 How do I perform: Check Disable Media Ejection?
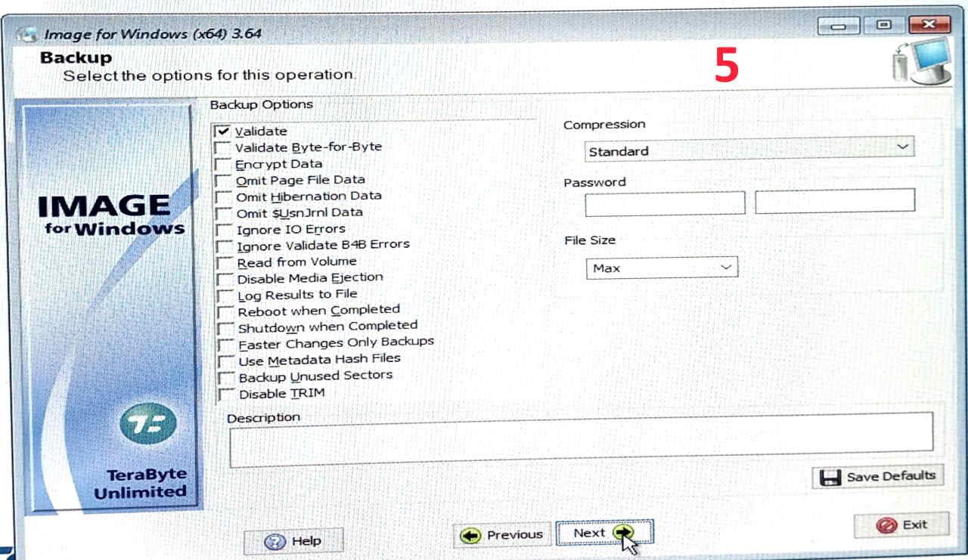click(x=225, y=279)
